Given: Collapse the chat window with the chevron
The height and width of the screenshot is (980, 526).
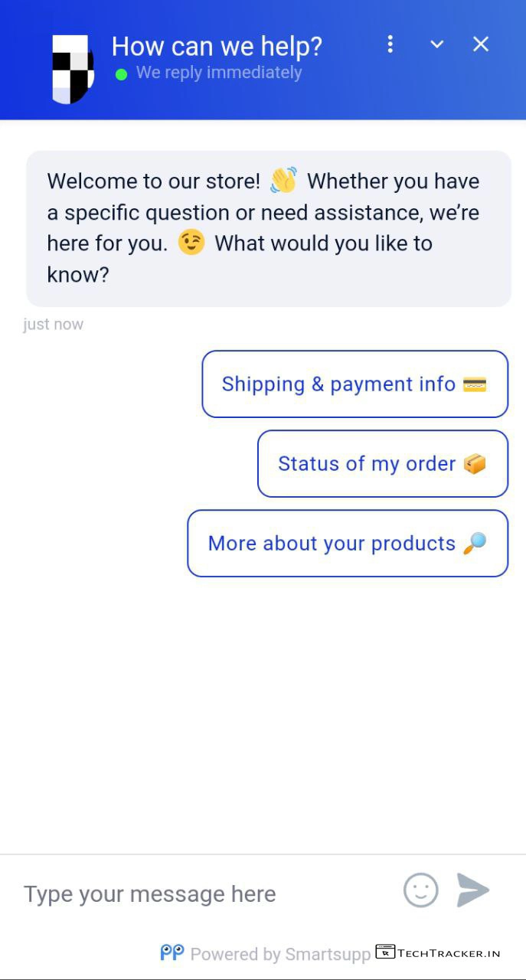Looking at the screenshot, I should click(x=437, y=44).
